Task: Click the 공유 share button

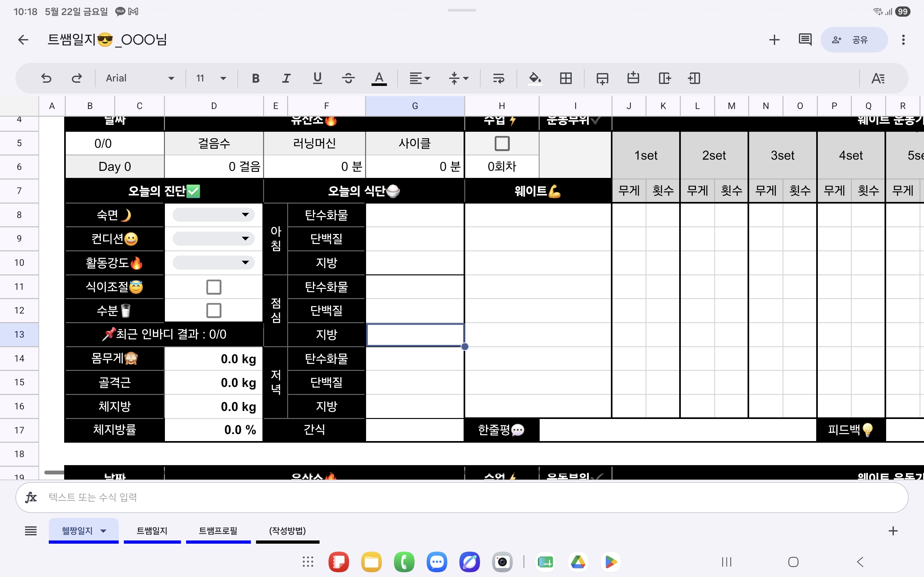Action: click(x=854, y=40)
